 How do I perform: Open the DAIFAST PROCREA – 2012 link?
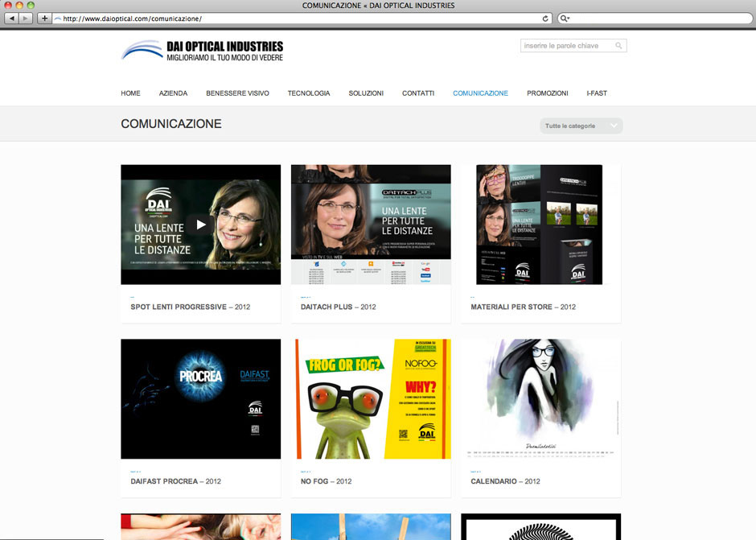(175, 481)
